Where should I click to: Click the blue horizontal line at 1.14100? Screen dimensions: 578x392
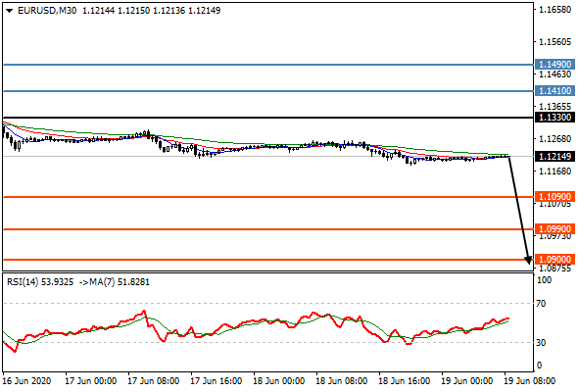268,91
